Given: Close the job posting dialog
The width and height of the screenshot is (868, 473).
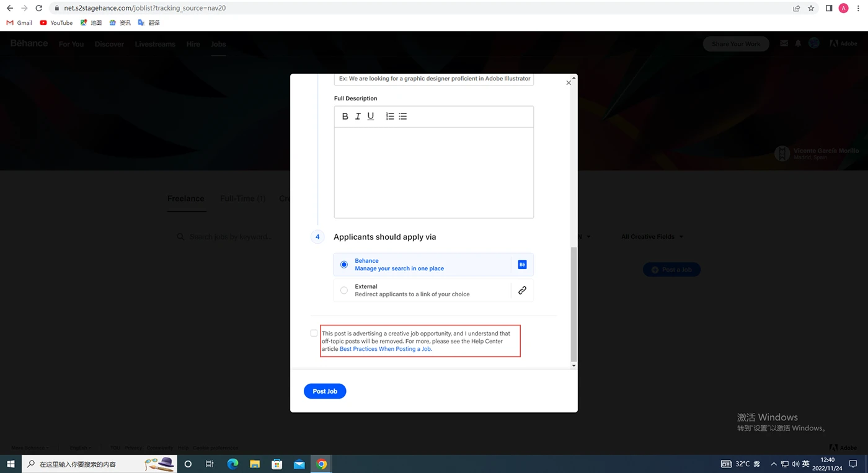Looking at the screenshot, I should tap(569, 83).
